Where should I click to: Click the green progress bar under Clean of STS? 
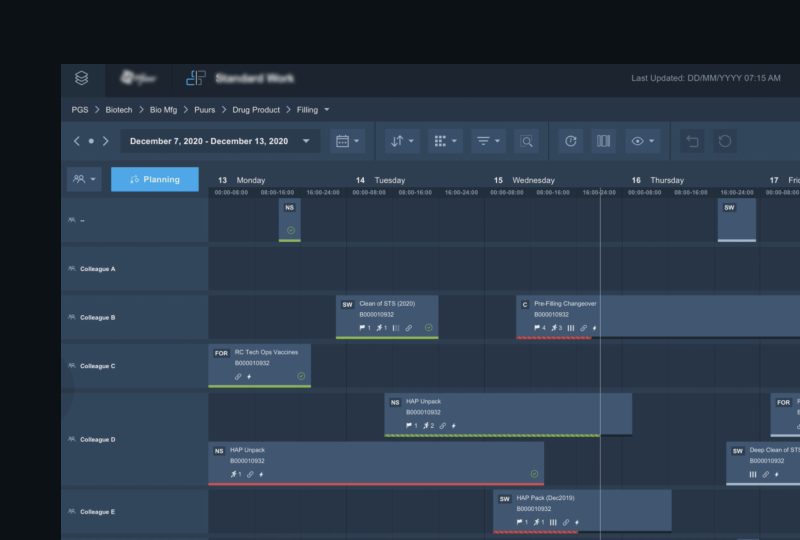coord(387,337)
